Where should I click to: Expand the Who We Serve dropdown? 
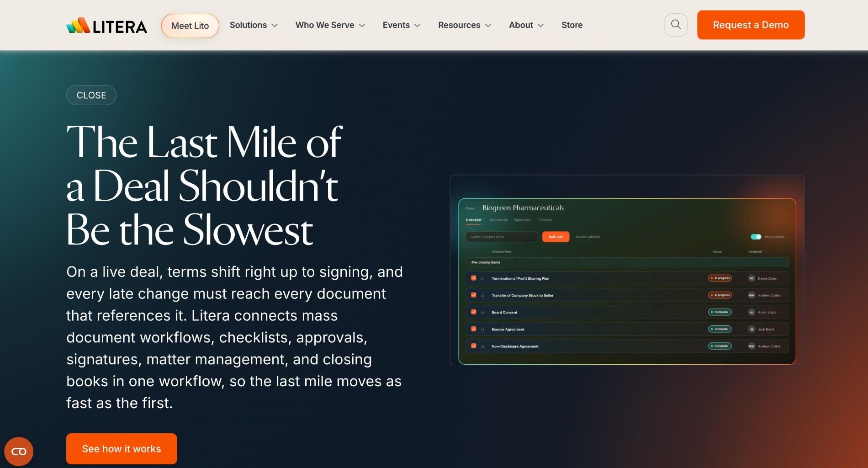[330, 25]
